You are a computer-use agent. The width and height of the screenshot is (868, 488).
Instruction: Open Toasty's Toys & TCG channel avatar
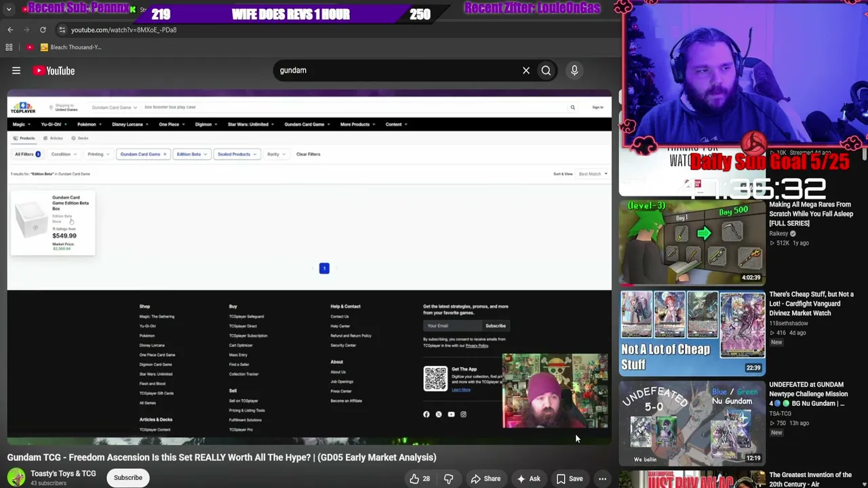tap(16, 477)
